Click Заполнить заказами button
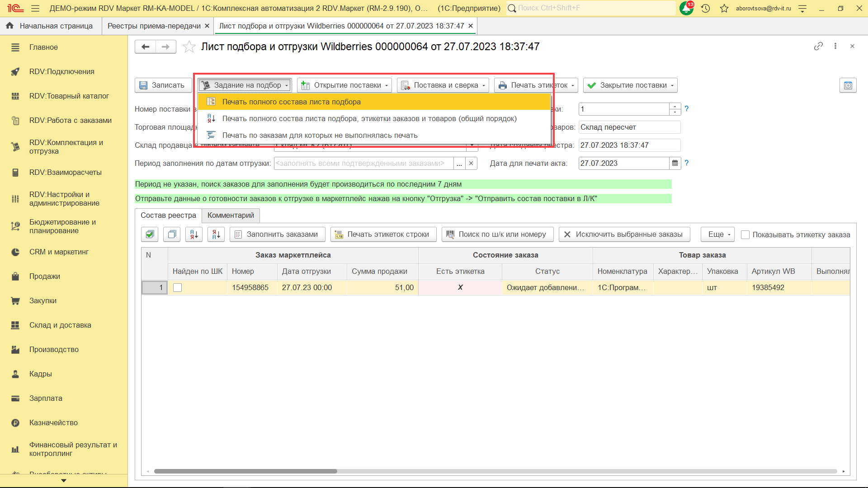868x488 pixels. click(277, 234)
